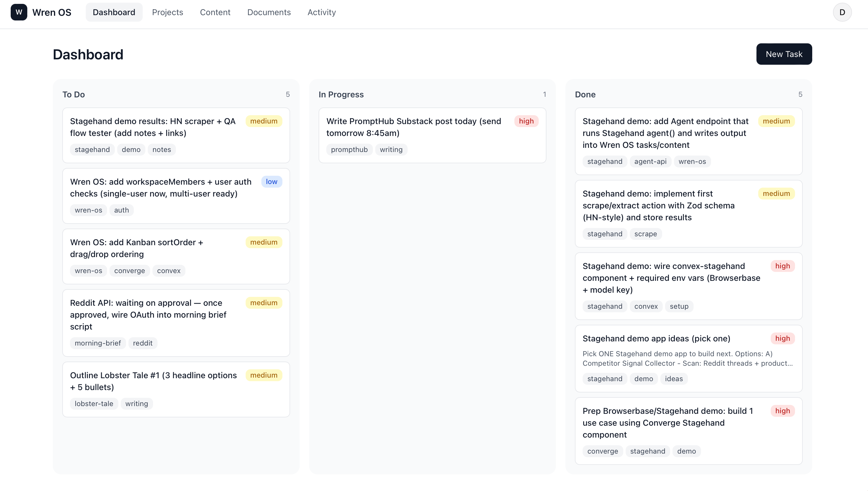Viewport: 868px width, 491px height.
Task: Select the Dashboard tab
Action: click(114, 12)
